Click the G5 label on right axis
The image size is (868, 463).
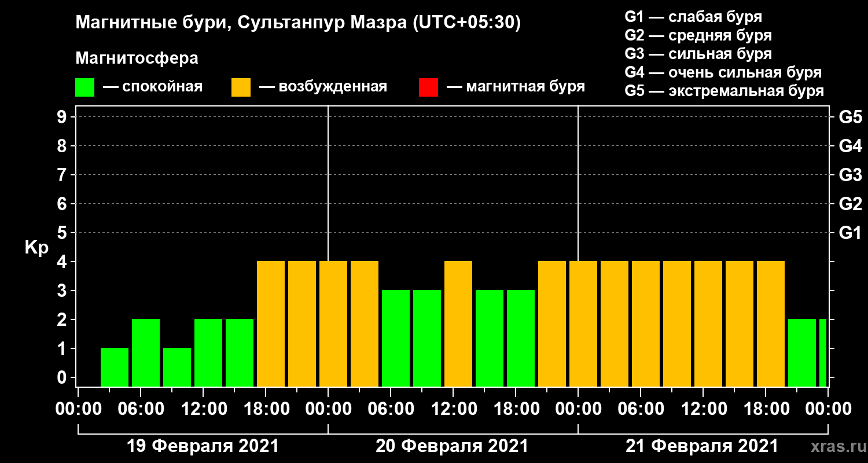(850, 117)
